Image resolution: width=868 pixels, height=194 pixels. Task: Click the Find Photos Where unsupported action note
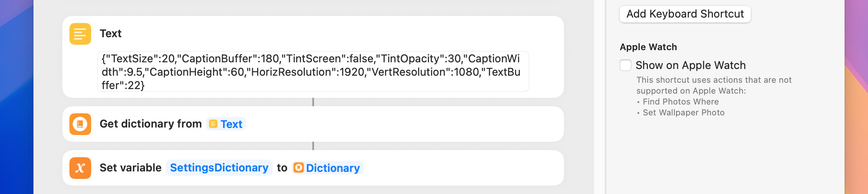pyautogui.click(x=681, y=102)
